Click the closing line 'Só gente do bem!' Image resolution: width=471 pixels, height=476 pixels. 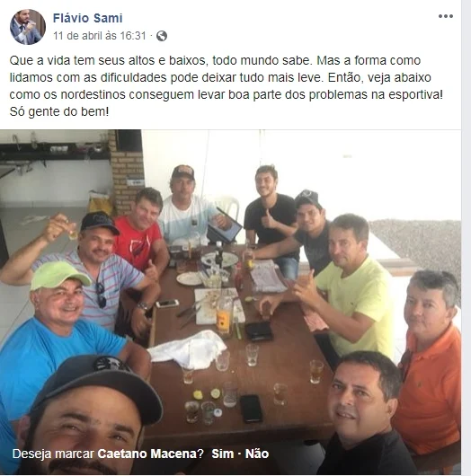59,111
